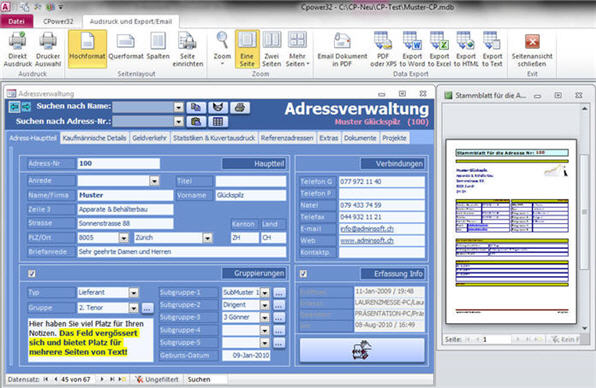Image resolution: width=596 pixels, height=388 pixels.
Task: Close preview with Seitenansicht schließen
Action: point(532,49)
